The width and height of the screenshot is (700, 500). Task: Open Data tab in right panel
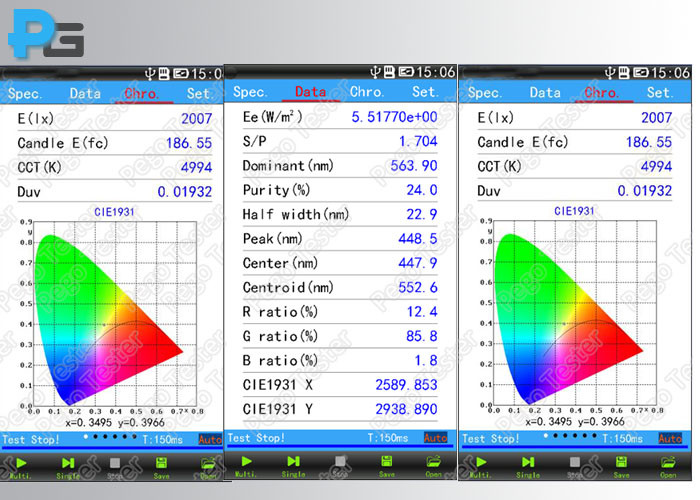(545, 93)
